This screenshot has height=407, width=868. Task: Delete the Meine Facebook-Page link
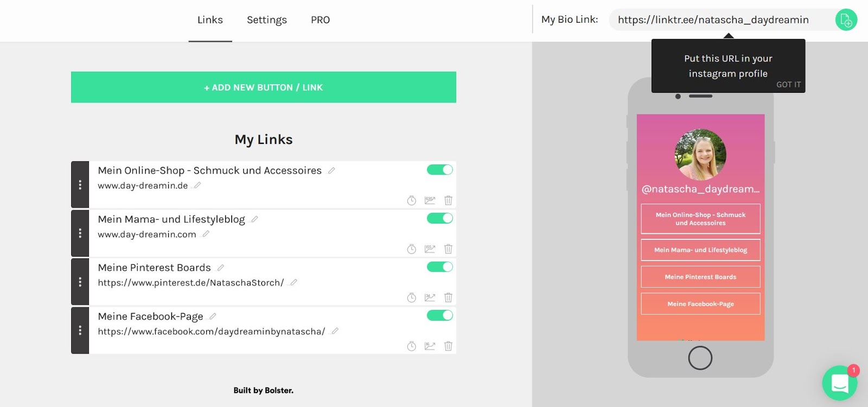[x=448, y=346]
